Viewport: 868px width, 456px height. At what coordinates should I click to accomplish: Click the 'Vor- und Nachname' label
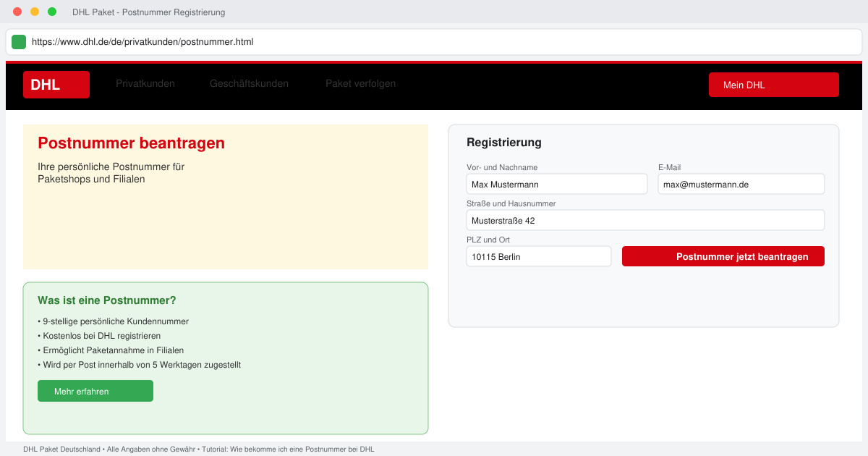(x=502, y=167)
